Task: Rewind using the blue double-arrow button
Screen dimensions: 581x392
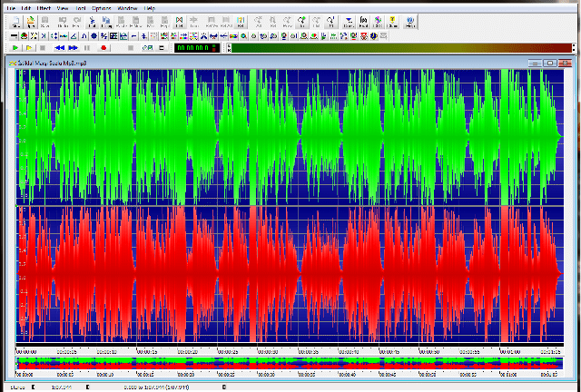Action: (x=60, y=47)
